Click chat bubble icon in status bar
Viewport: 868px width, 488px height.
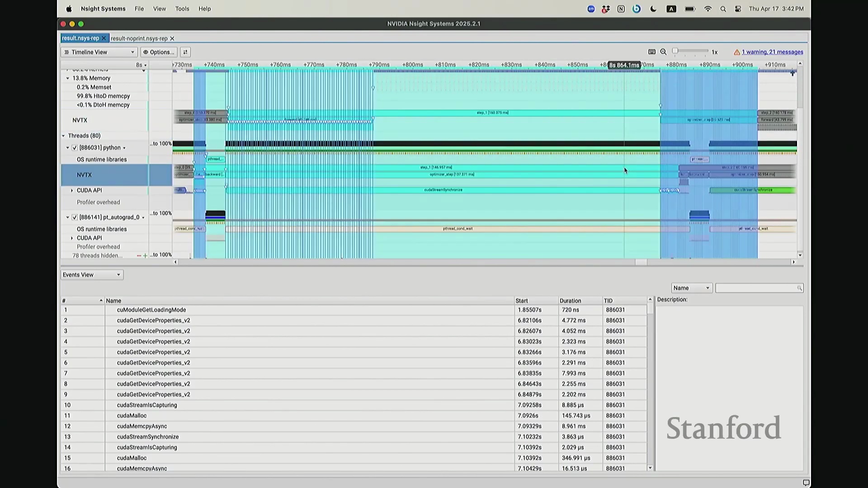[806, 483]
